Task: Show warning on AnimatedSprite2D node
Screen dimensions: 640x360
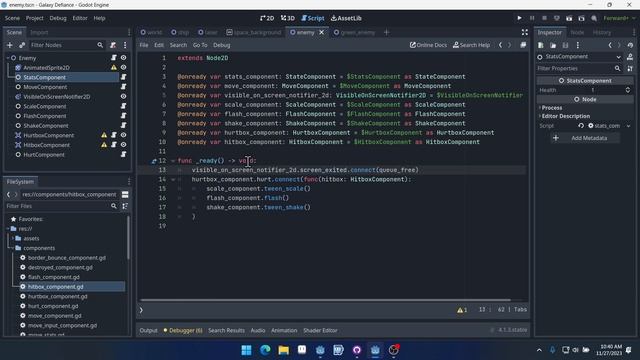Action: [114, 67]
